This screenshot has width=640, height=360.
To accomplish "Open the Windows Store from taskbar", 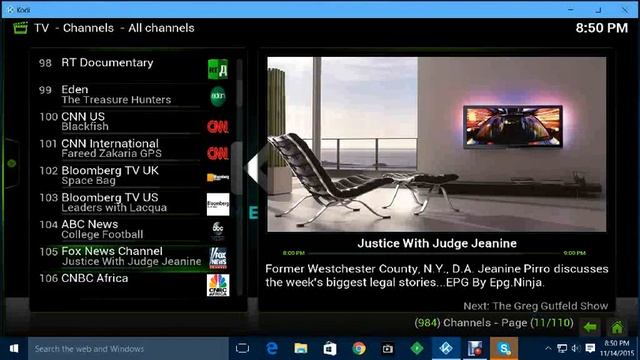I will tap(330, 349).
